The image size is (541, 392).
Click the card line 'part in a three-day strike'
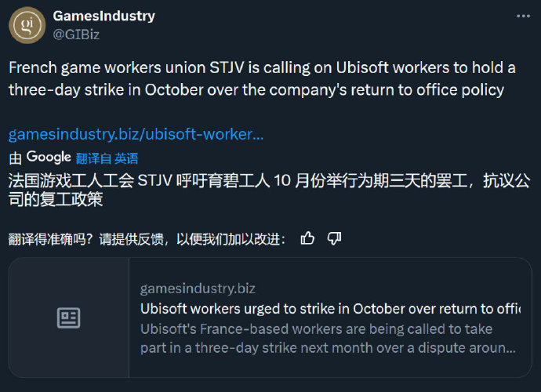click(328, 348)
